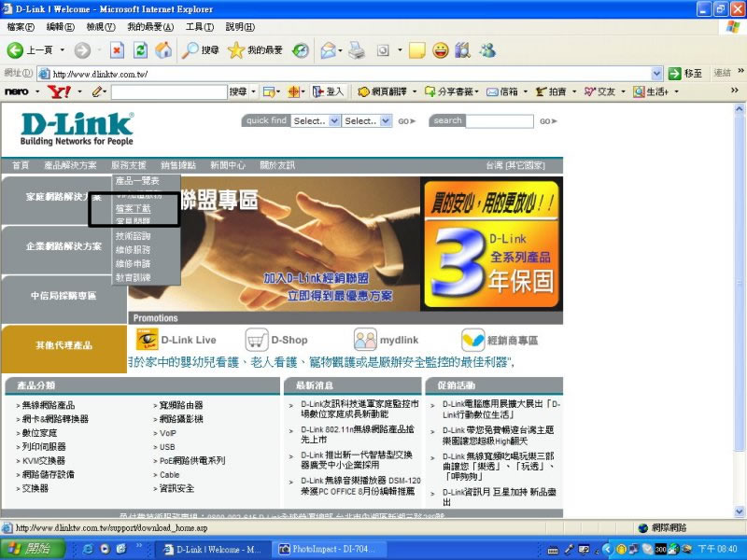Click the page scrollbar up arrow
The width and height of the screenshot is (747, 560).
click(739, 108)
